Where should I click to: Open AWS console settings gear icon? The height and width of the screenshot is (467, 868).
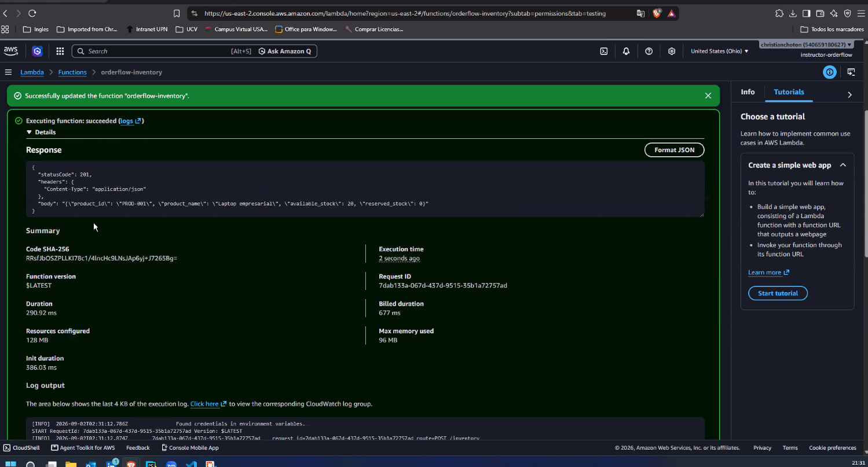click(x=672, y=52)
